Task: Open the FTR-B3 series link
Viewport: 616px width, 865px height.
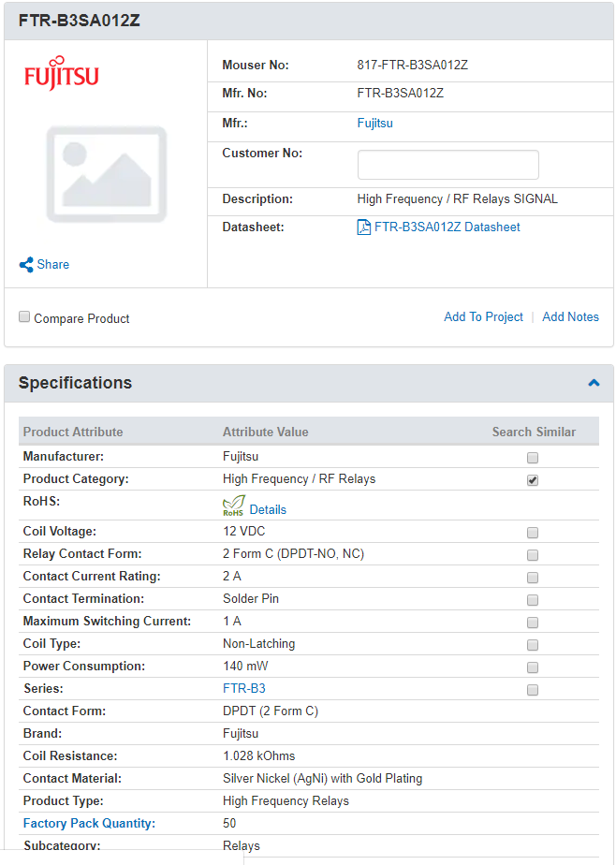Action: 244,688
